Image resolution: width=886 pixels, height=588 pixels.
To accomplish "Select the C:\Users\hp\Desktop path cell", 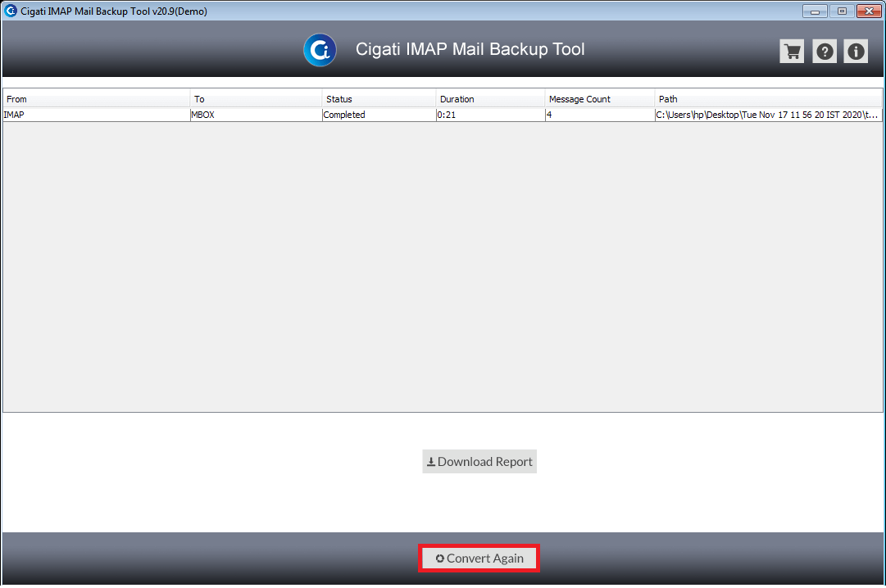I will (769, 115).
